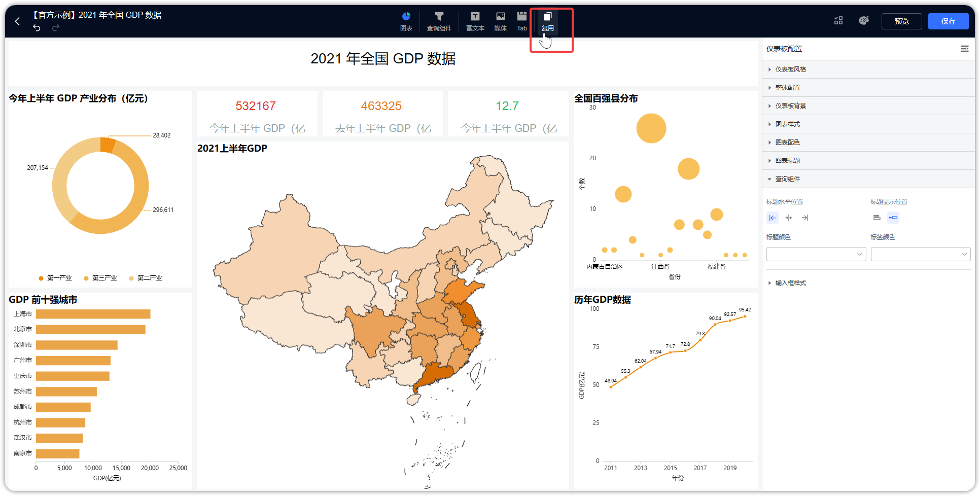The height and width of the screenshot is (496, 980).
Task: Expand the 输入框样式 section
Action: [x=868, y=283]
